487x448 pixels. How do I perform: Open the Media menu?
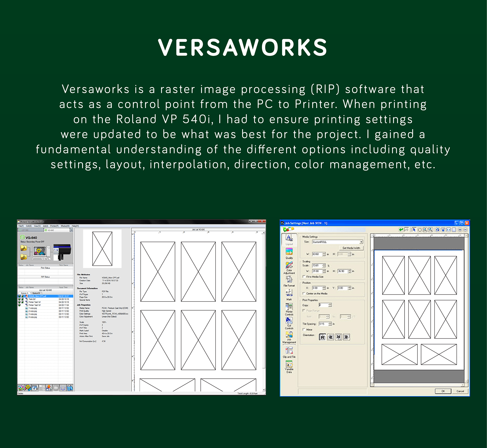pos(65,226)
